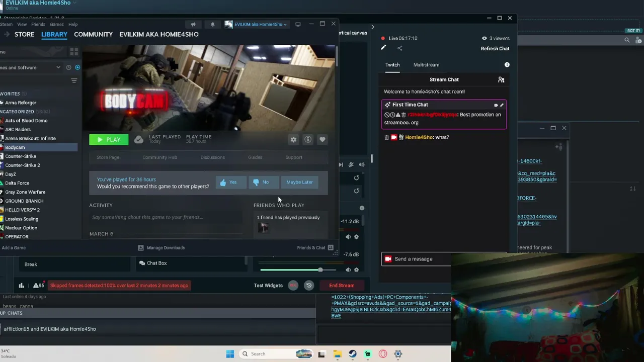Share the stream via share icon
Screen dimensions: 644x362
399,48
